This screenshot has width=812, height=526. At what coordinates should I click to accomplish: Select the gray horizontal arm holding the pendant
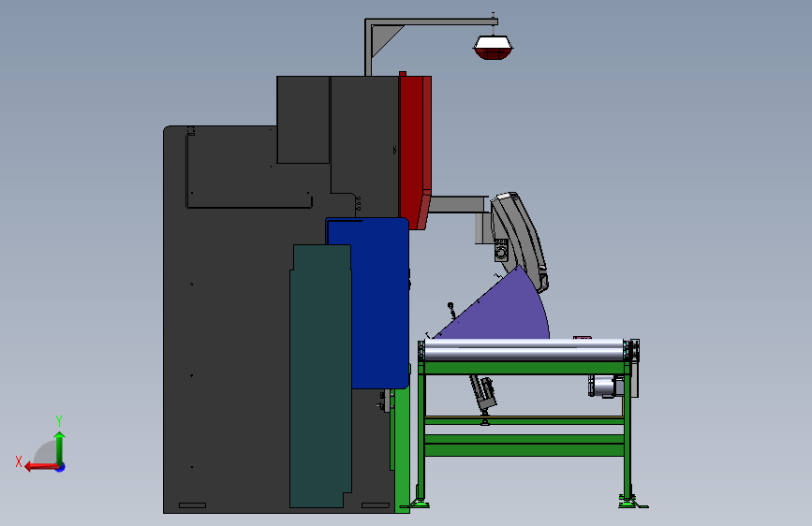(x=459, y=204)
